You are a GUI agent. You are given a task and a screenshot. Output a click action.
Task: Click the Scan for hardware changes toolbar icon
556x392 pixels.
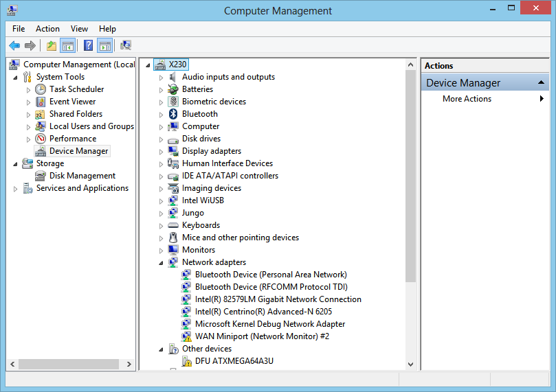[126, 45]
